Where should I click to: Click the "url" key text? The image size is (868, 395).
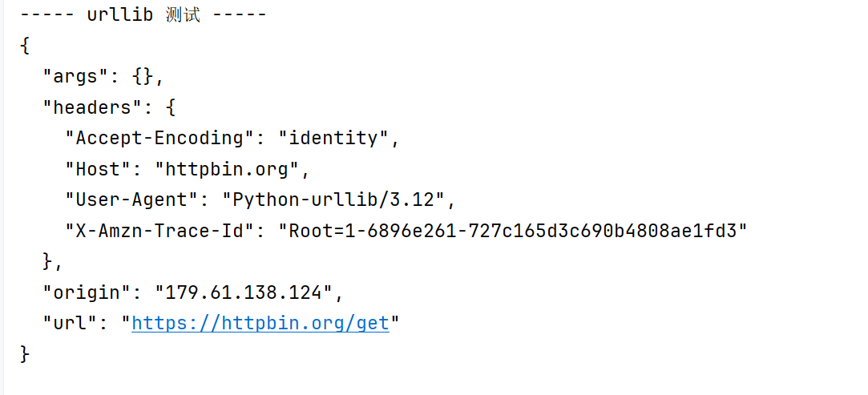tap(71, 323)
